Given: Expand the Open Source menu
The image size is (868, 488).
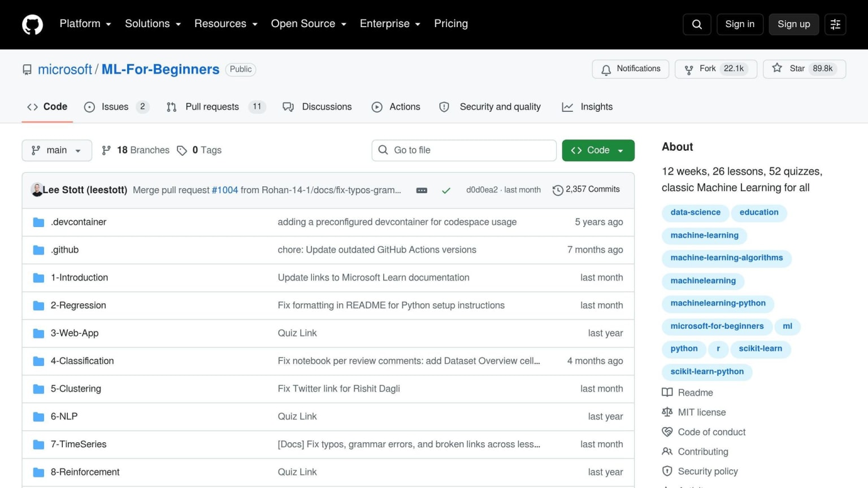Looking at the screenshot, I should pyautogui.click(x=309, y=24).
